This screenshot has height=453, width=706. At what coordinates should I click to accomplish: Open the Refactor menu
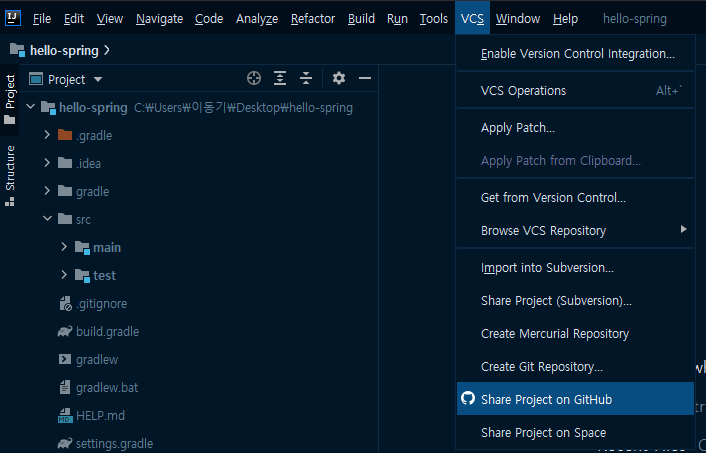click(x=313, y=19)
